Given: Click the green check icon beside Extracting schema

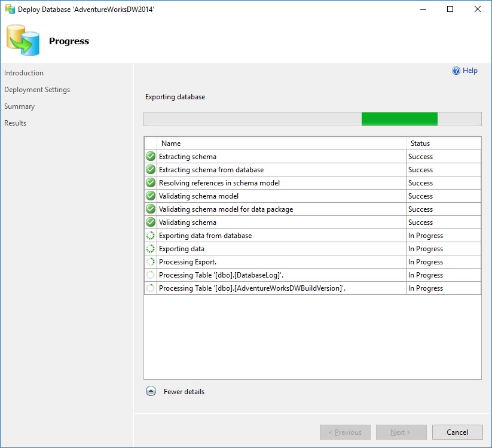Looking at the screenshot, I should (151, 156).
